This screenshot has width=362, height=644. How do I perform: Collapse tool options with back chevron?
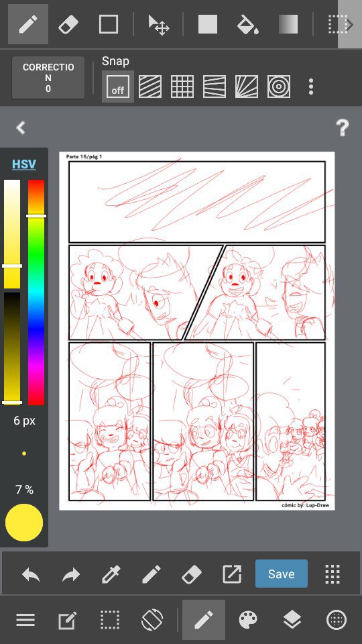[21, 127]
